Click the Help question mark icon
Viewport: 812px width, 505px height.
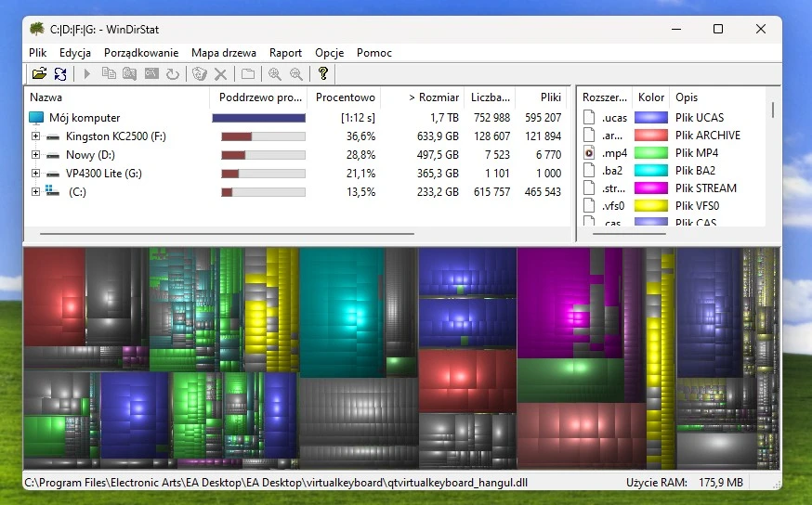click(x=322, y=74)
